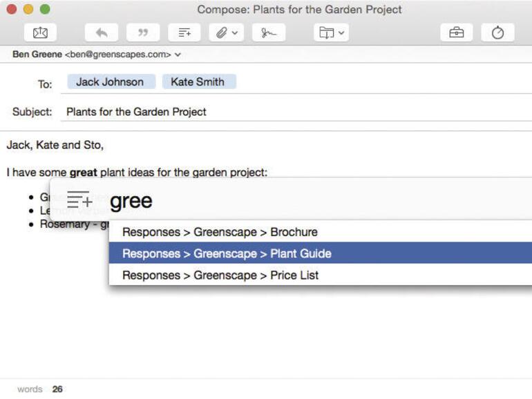
Task: Select the Brochure response suggestion
Action: [220, 232]
